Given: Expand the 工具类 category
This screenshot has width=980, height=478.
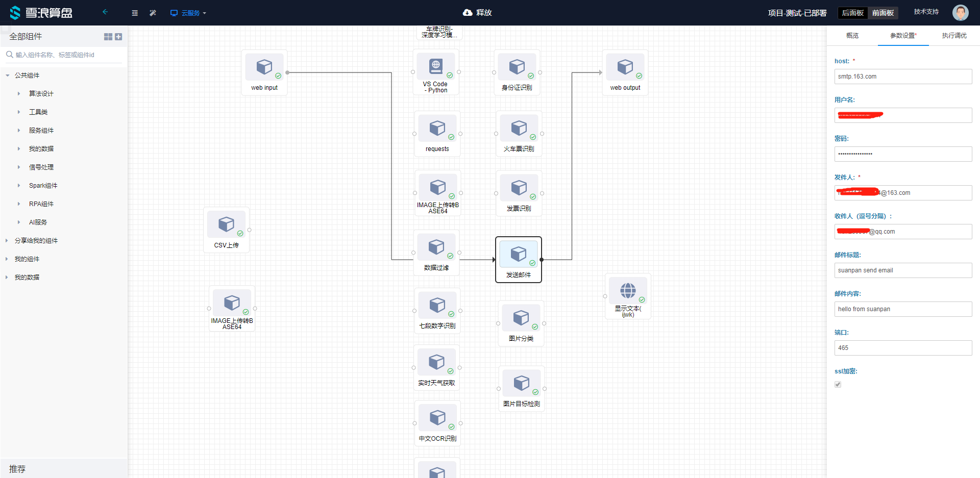Looking at the screenshot, I should coord(19,112).
